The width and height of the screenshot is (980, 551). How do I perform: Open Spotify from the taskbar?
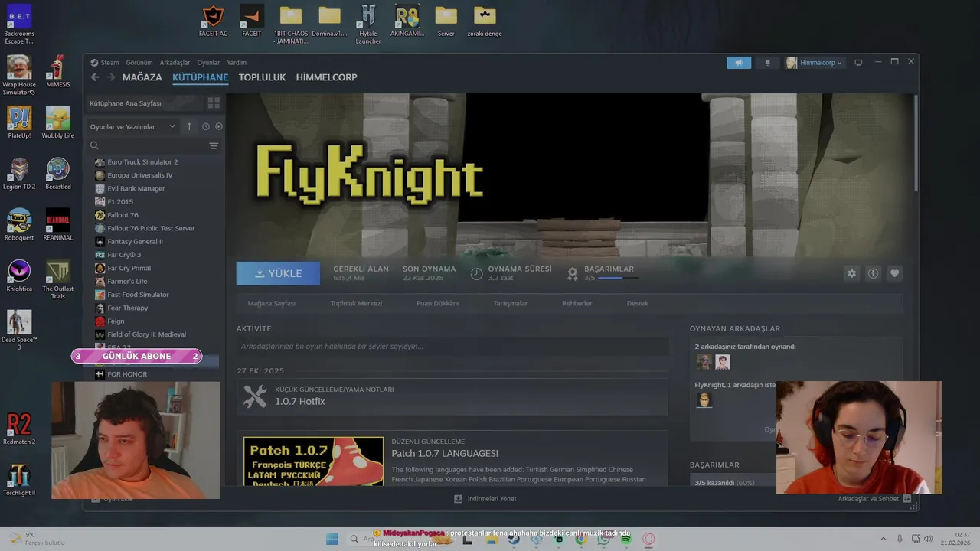(x=626, y=540)
